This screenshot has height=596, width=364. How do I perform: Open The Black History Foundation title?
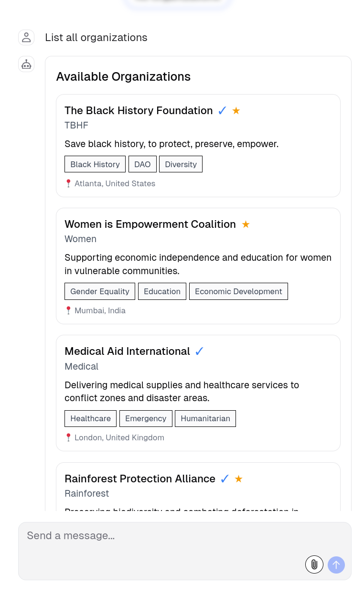[x=139, y=111]
